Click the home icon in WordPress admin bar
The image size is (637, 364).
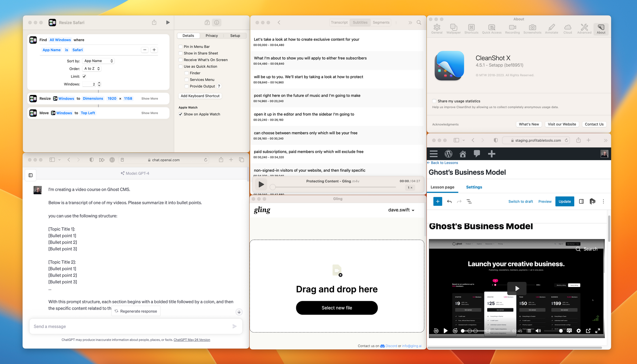[x=463, y=154]
